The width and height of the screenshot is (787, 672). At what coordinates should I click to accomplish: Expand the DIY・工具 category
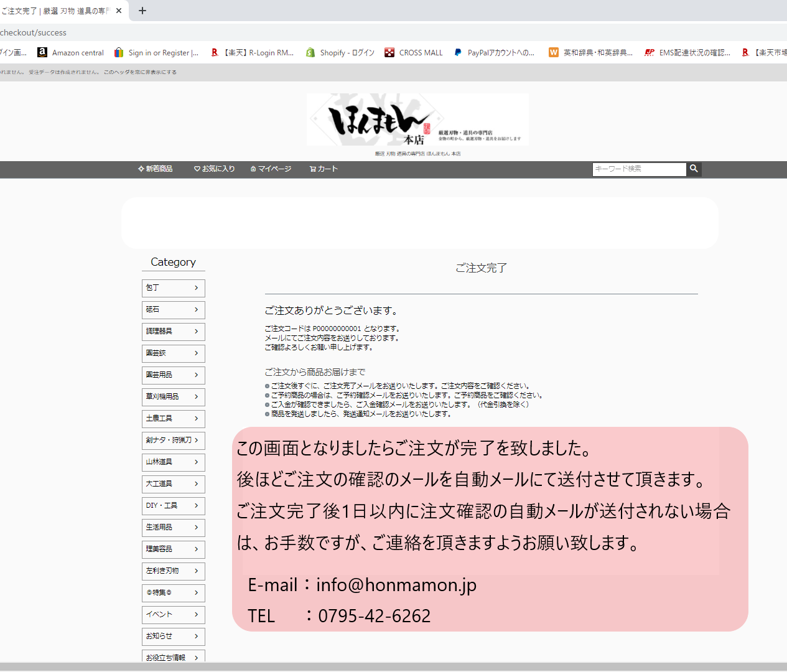tap(173, 506)
